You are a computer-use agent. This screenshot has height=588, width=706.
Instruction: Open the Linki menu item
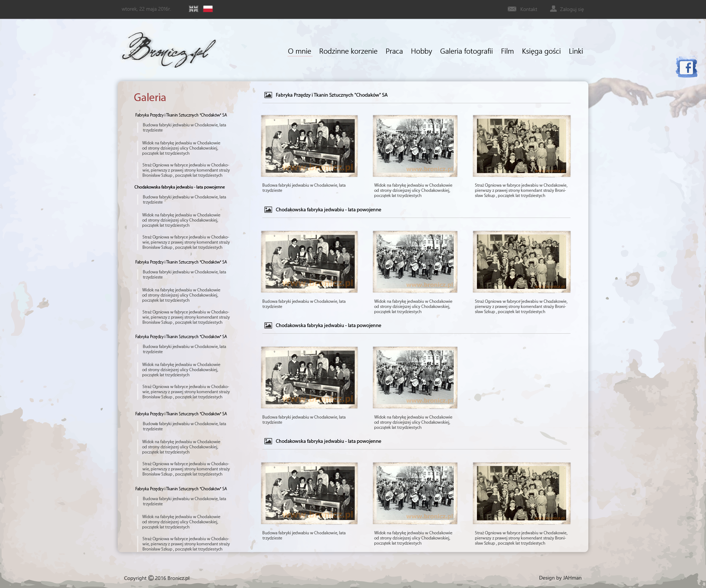coord(576,51)
